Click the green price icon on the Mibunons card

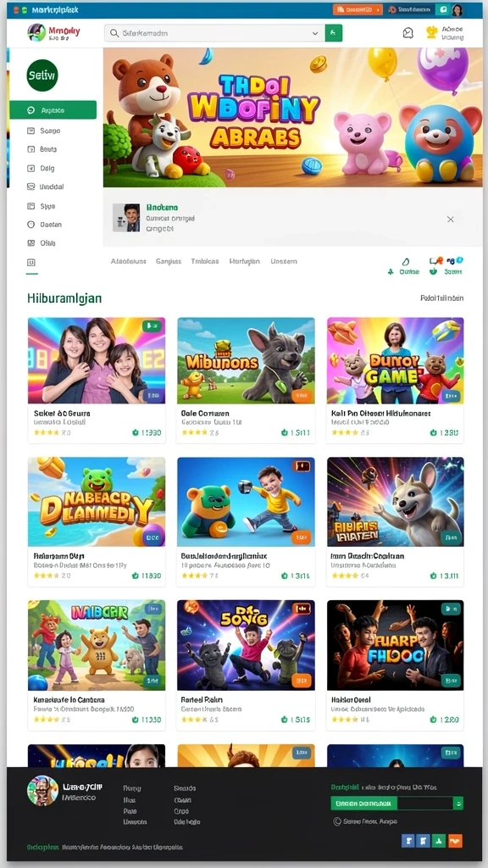(x=285, y=433)
